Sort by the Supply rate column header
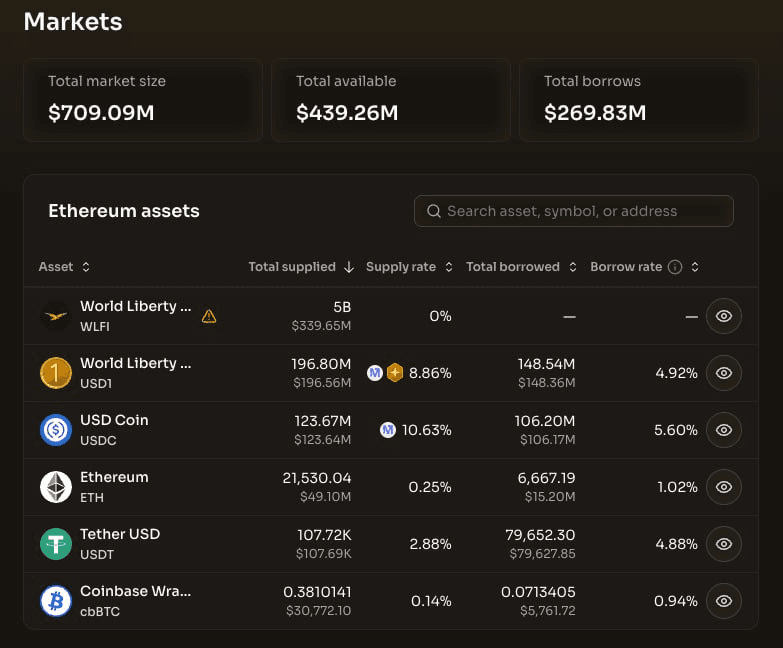This screenshot has width=783, height=648. click(x=409, y=267)
